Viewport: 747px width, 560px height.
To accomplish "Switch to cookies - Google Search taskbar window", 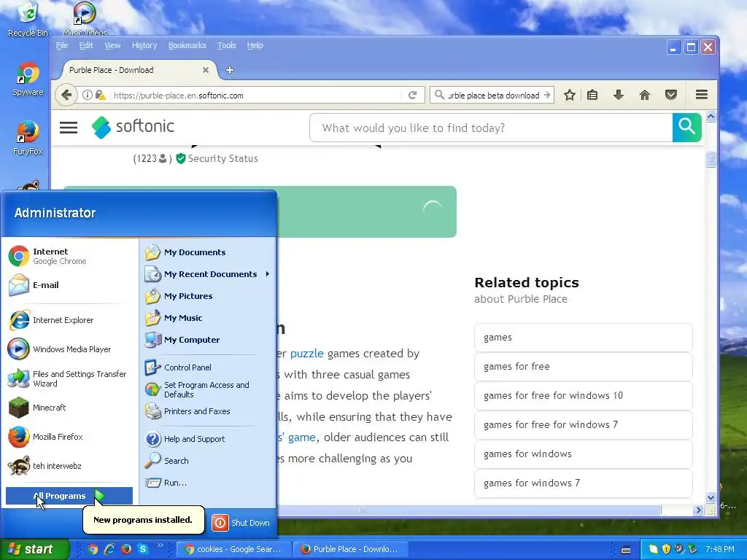I will 233,549.
